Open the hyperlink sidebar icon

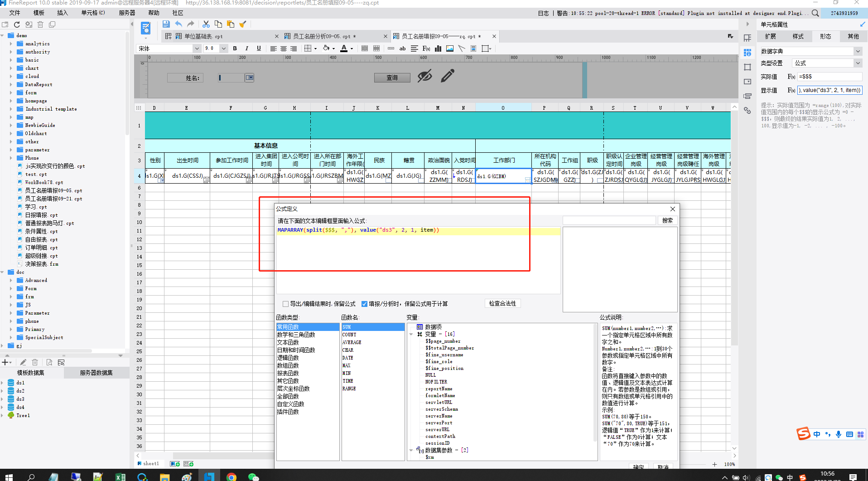pyautogui.click(x=747, y=110)
